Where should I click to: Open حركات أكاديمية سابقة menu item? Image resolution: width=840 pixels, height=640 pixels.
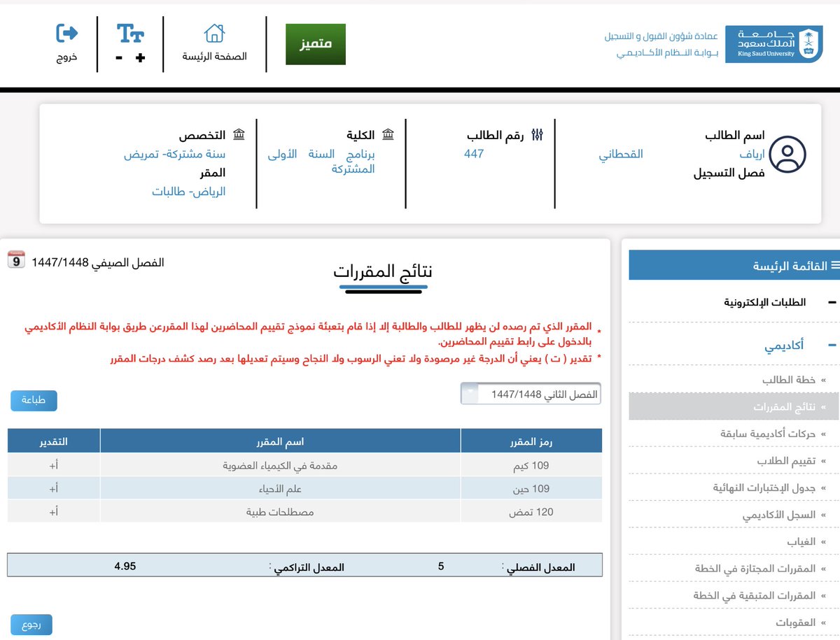point(768,434)
